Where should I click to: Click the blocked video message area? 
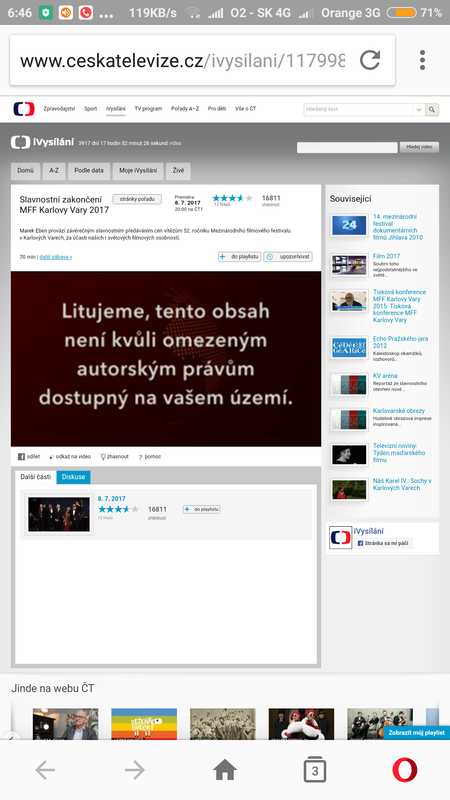(x=166, y=359)
